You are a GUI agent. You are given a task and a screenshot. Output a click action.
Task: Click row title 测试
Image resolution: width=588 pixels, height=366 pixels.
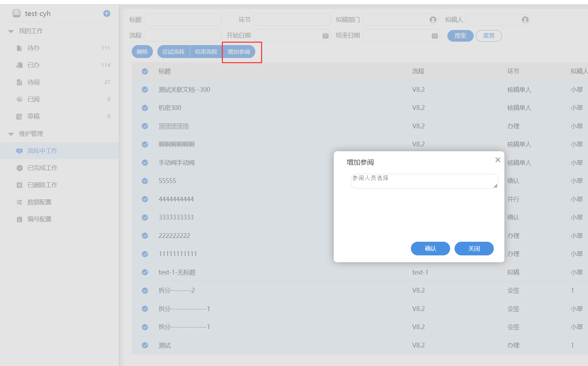(164, 346)
